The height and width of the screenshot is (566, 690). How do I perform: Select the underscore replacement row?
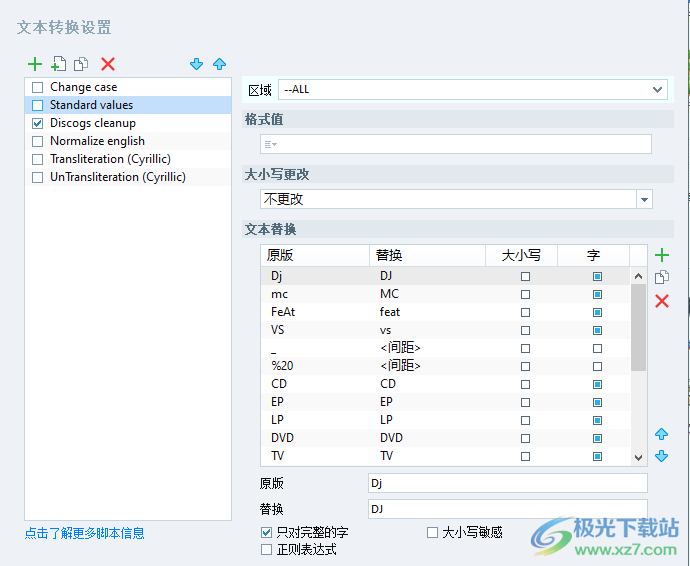(446, 348)
